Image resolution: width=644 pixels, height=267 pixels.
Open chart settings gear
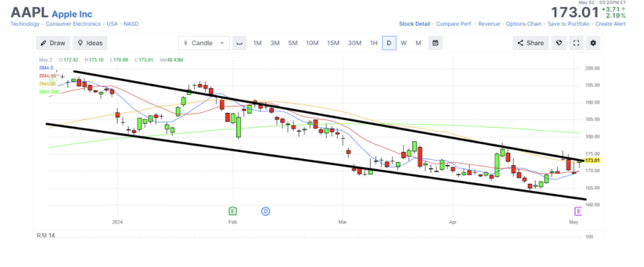pos(593,43)
